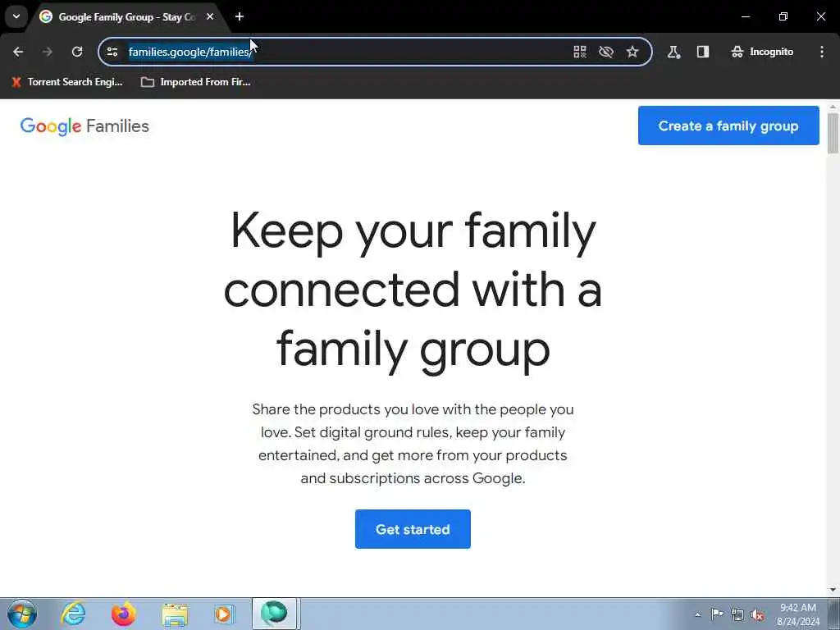Show hidden system tray icons
This screenshot has height=630, width=840.
tap(697, 614)
